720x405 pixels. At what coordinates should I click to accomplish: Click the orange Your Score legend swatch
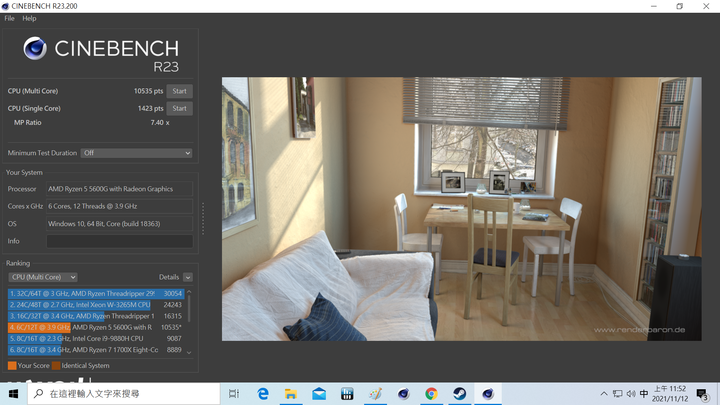tap(12, 366)
